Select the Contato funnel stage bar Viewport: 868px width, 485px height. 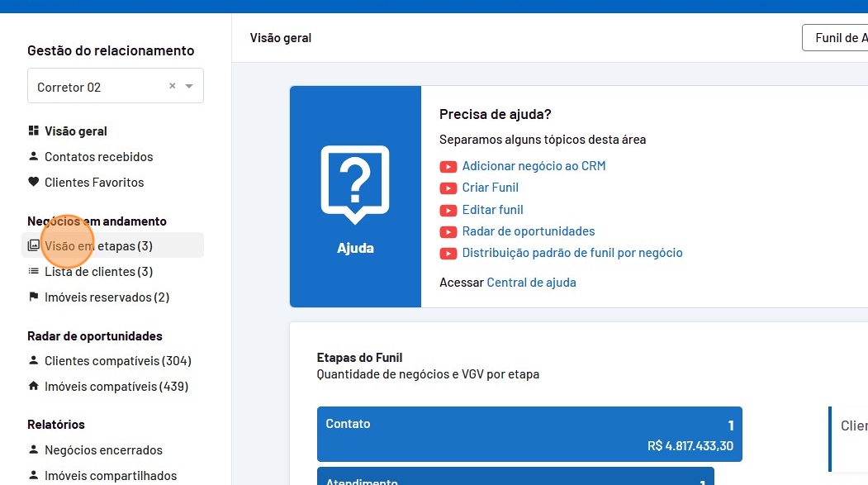(529, 434)
